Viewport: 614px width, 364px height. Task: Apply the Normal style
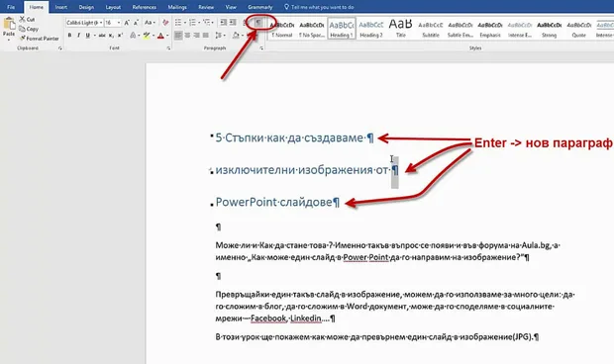(282, 29)
